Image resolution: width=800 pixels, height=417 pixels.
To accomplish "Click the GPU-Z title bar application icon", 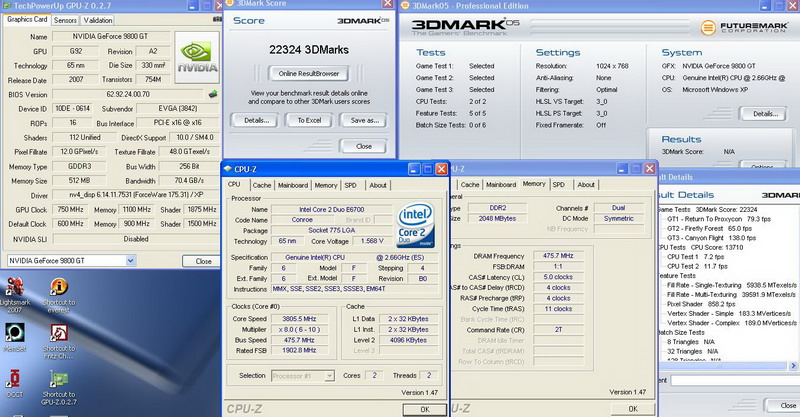I will [x=7, y=6].
